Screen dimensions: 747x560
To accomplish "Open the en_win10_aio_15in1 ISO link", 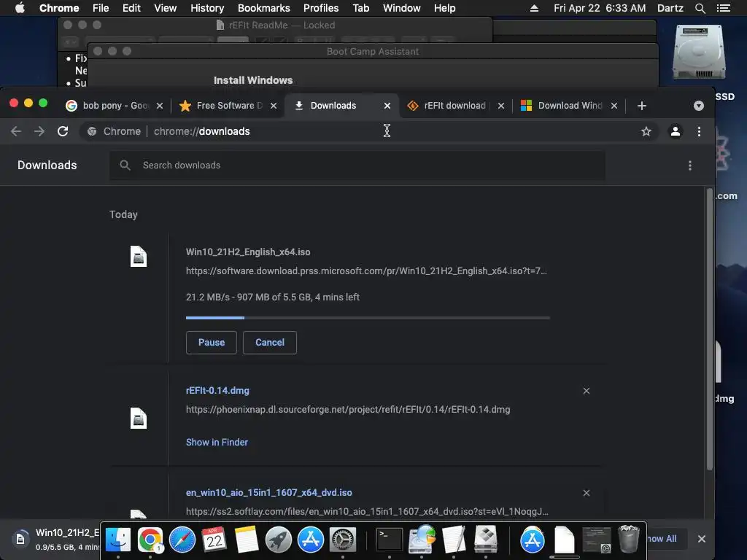I will pos(268,493).
